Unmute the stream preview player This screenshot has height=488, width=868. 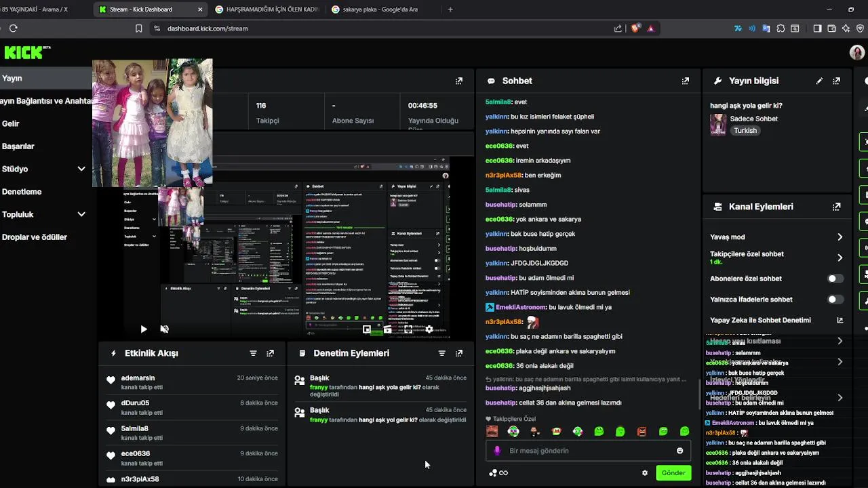pyautogui.click(x=164, y=329)
